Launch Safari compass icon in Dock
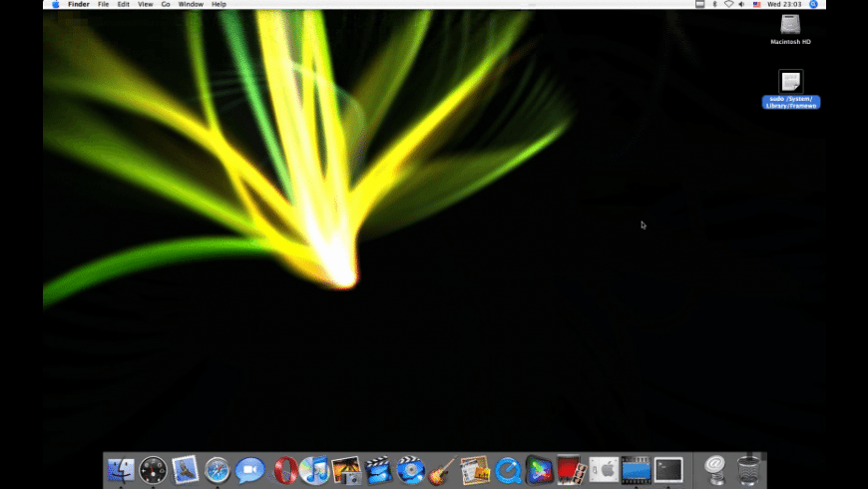Screen dimensions: 868x489 [217, 471]
